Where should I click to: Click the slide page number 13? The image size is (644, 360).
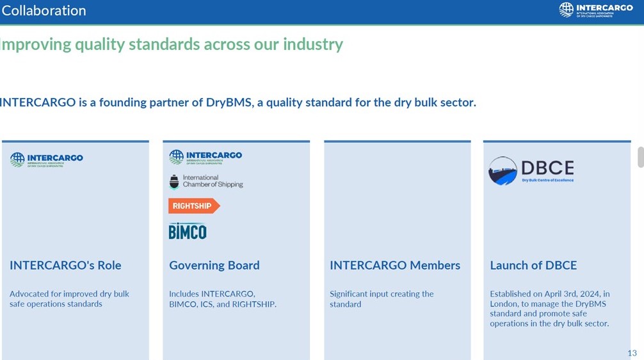pyautogui.click(x=632, y=354)
